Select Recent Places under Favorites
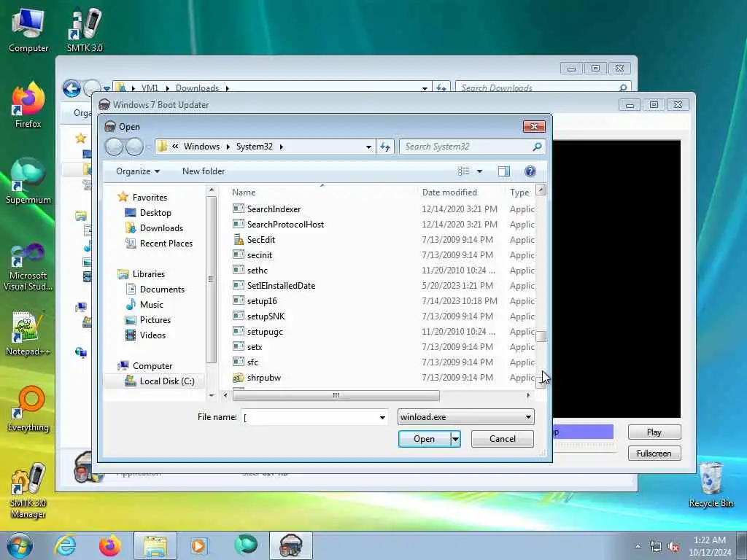Viewport: 747px width, 560px height. tap(166, 244)
